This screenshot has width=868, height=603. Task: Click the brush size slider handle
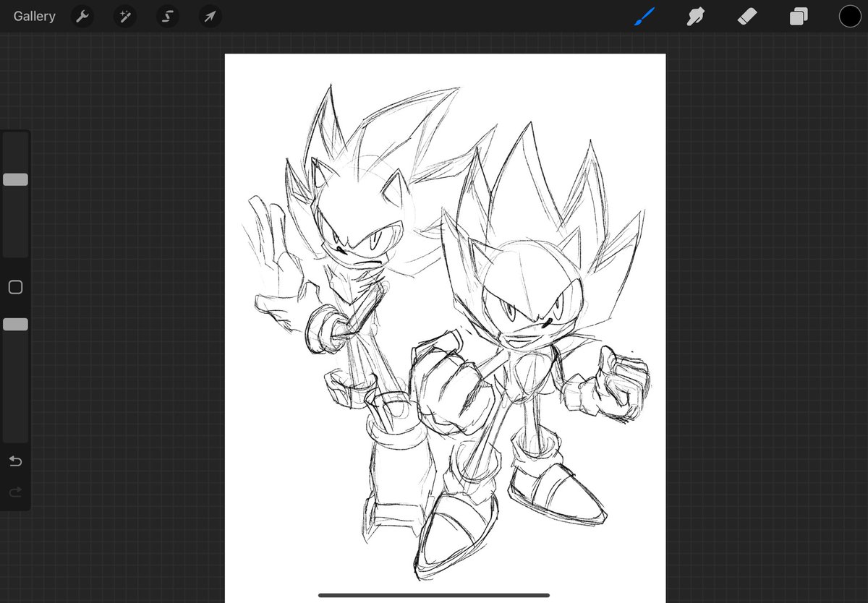tap(15, 179)
